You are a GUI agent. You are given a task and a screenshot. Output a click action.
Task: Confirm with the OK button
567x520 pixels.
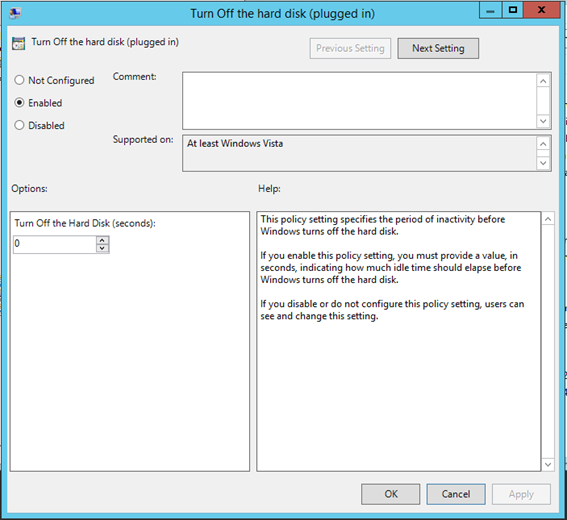[391, 494]
